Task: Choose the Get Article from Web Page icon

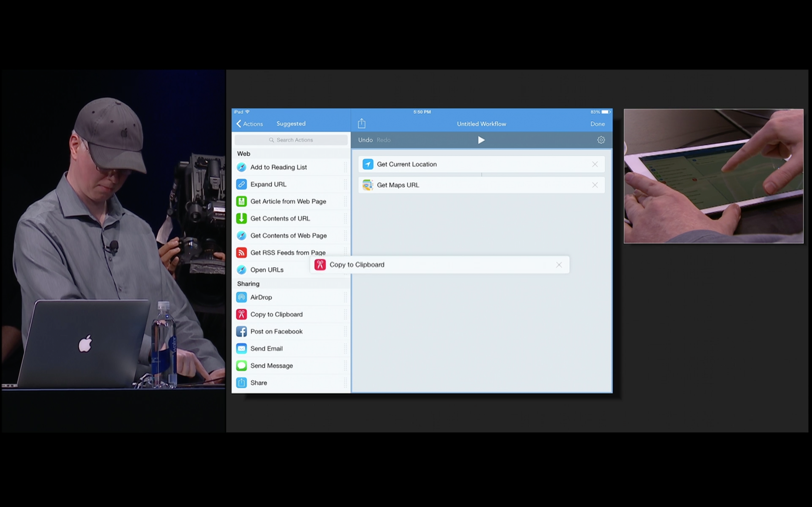Action: [241, 201]
